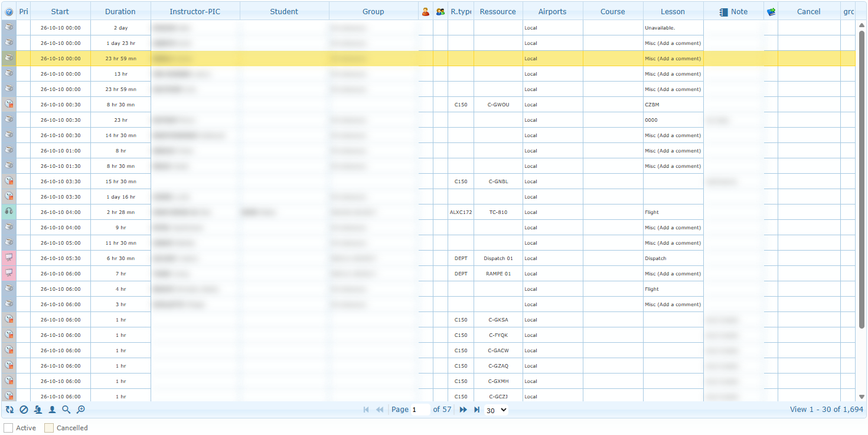Screen dimensions: 868x435
Task: Open the rows-per-page dropdown showing 30
Action: point(496,410)
